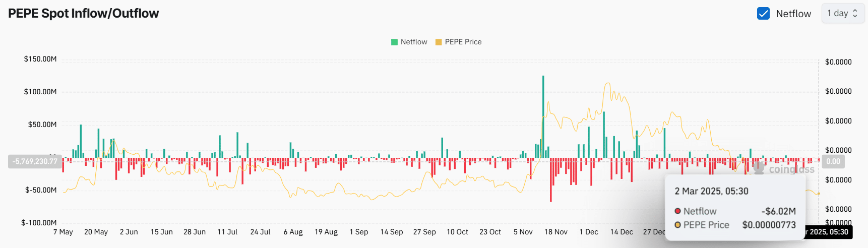Open the 1 day interval dropdown
868x248 pixels.
(842, 14)
